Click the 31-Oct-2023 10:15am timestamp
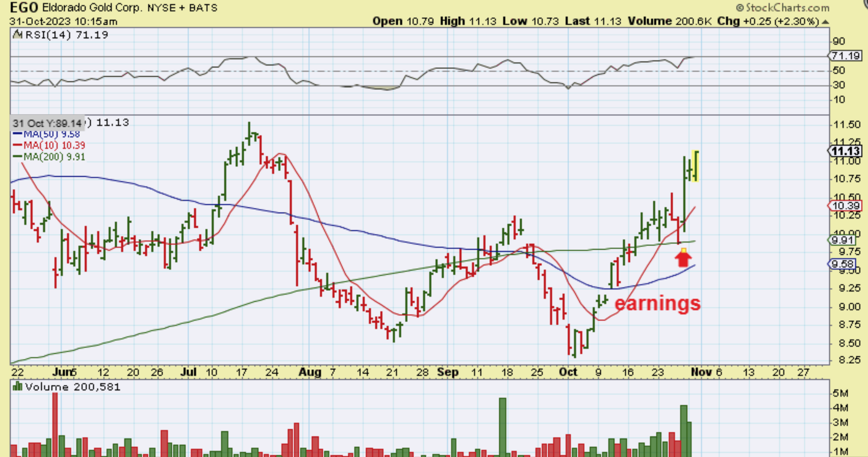The image size is (868, 457). click(63, 21)
